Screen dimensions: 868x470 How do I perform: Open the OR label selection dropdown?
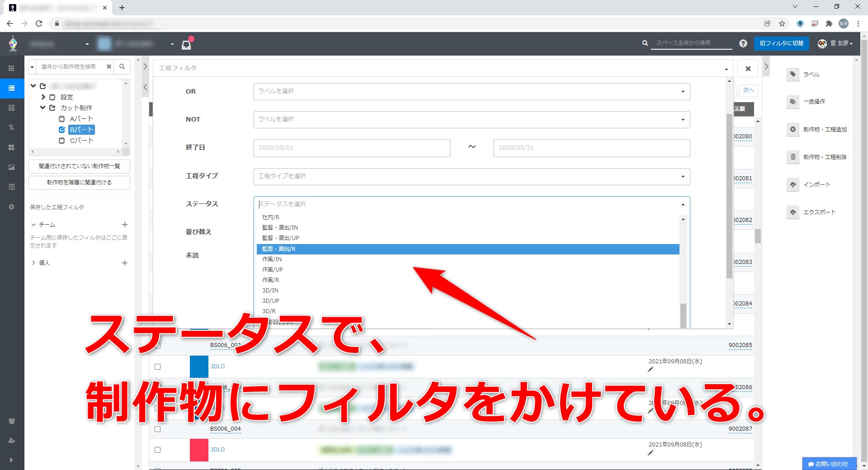471,92
